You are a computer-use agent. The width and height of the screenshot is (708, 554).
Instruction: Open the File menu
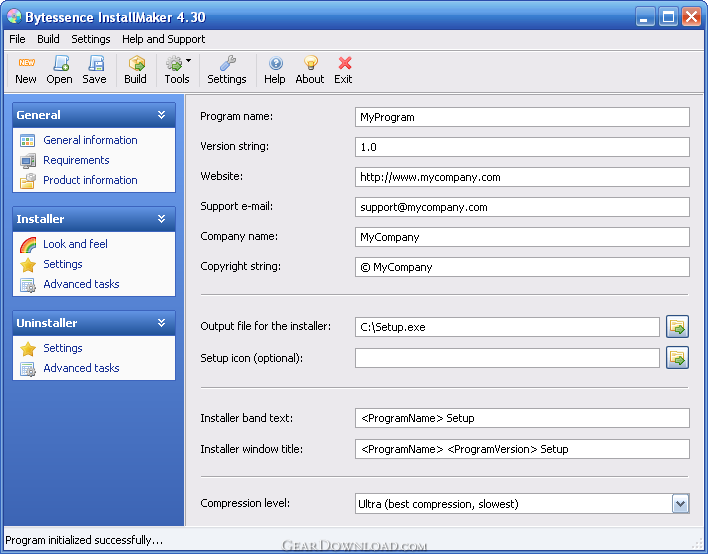(17, 39)
